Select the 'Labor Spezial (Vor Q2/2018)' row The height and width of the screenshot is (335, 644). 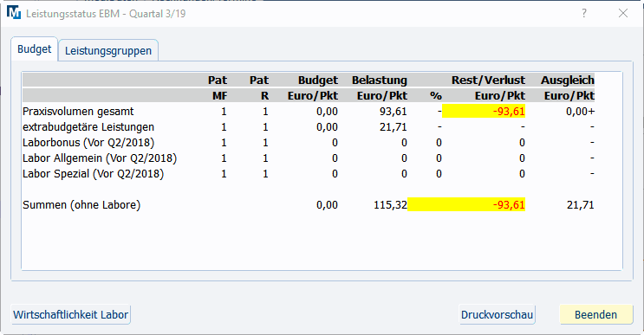tap(309, 174)
